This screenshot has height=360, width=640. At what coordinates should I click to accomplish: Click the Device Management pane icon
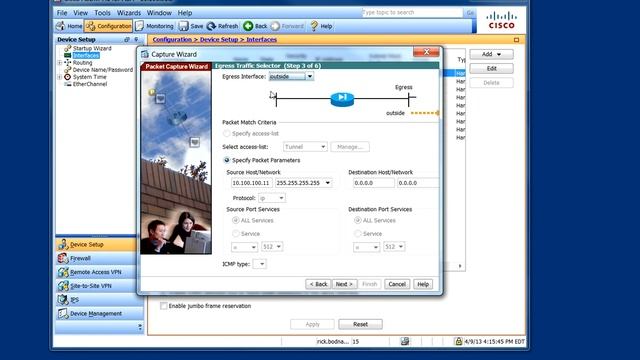[62, 313]
